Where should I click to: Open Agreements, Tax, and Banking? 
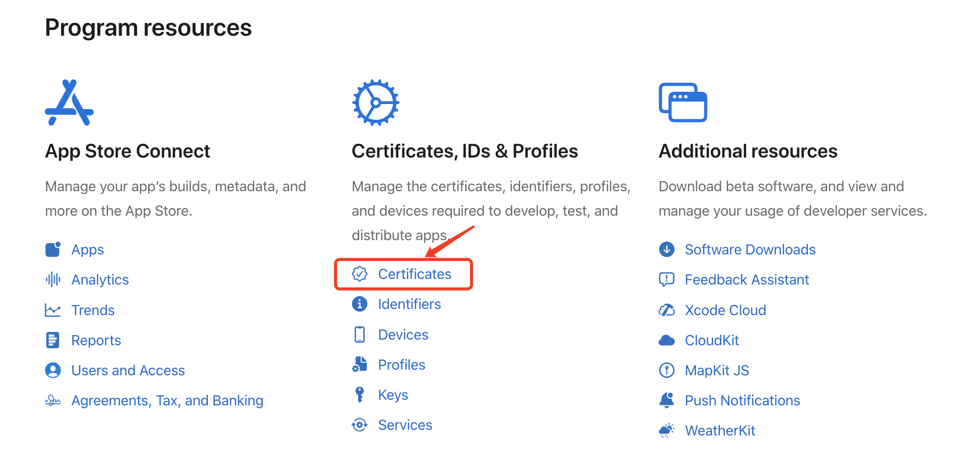[167, 400]
